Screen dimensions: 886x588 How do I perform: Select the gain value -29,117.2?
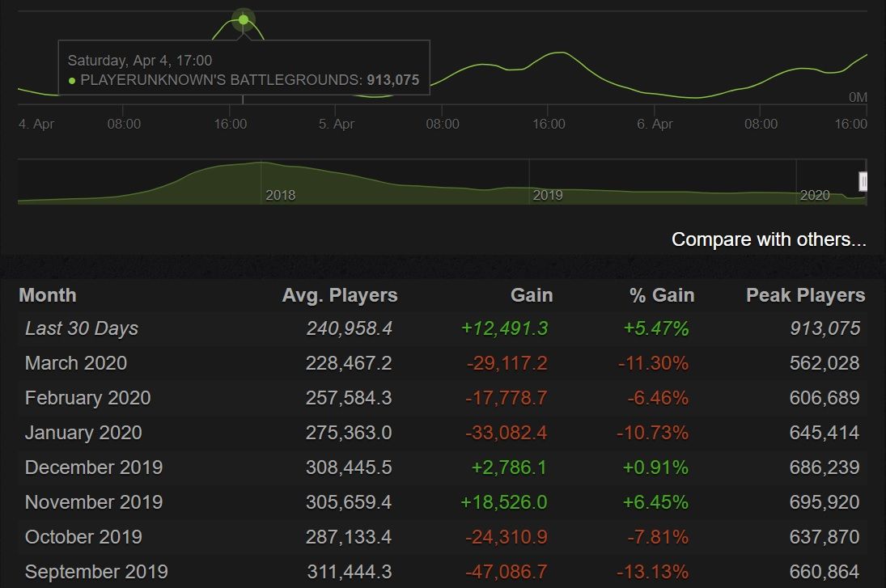(507, 363)
